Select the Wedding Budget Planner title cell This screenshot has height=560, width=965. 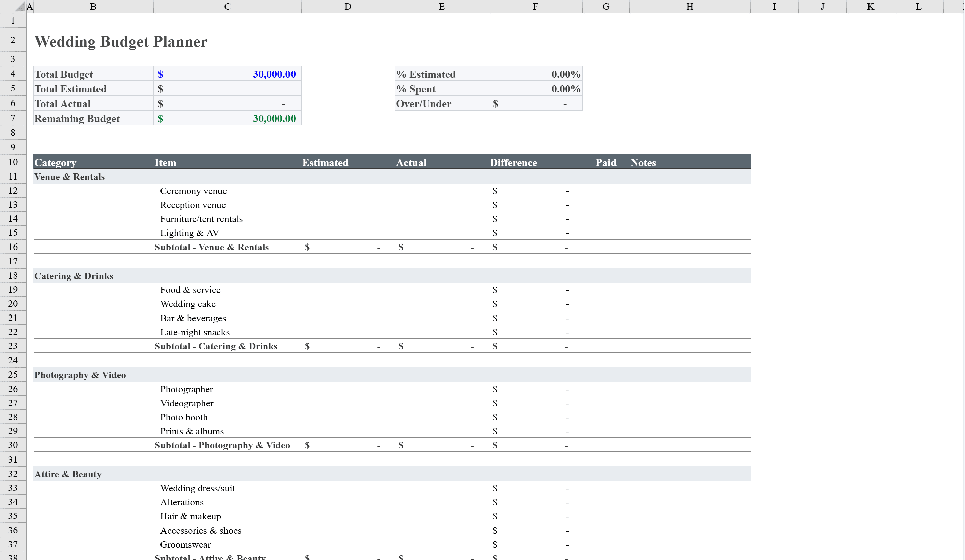(x=121, y=41)
